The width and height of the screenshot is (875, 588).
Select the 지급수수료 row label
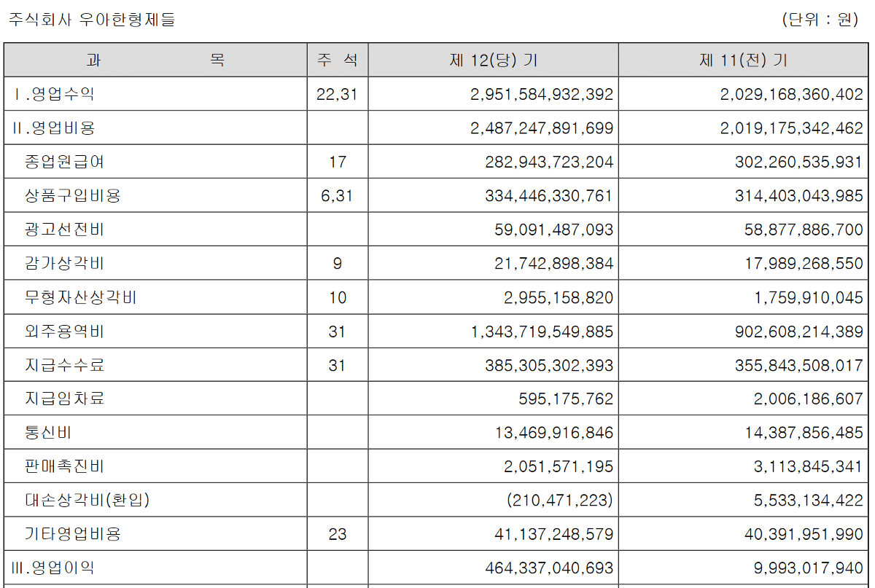(64, 365)
